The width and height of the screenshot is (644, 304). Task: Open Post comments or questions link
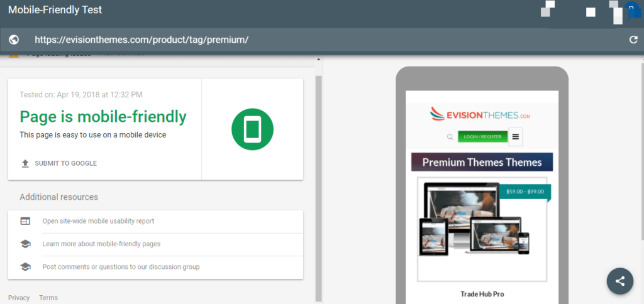(121, 267)
